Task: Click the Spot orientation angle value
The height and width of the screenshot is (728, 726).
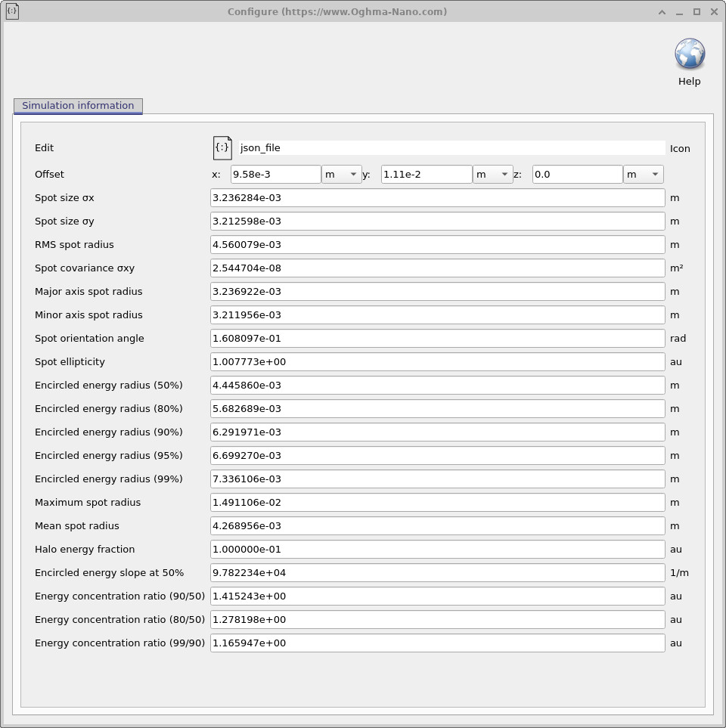Action: [436, 338]
